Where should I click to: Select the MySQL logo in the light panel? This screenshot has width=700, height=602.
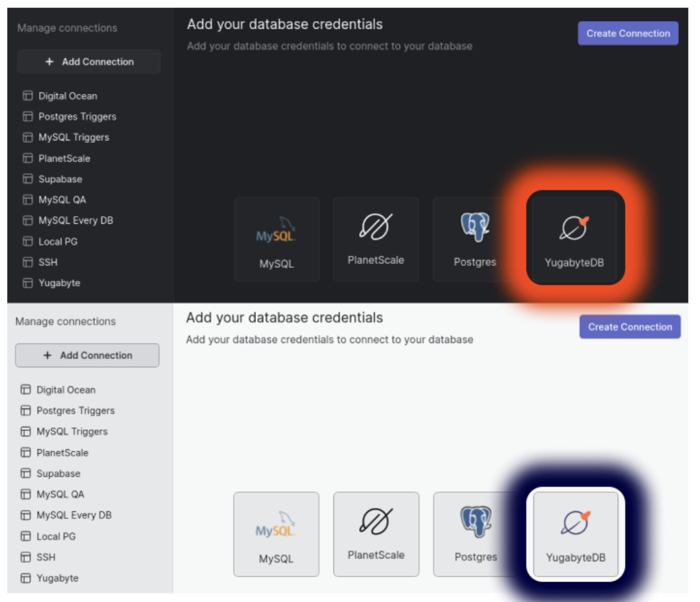[x=275, y=525]
